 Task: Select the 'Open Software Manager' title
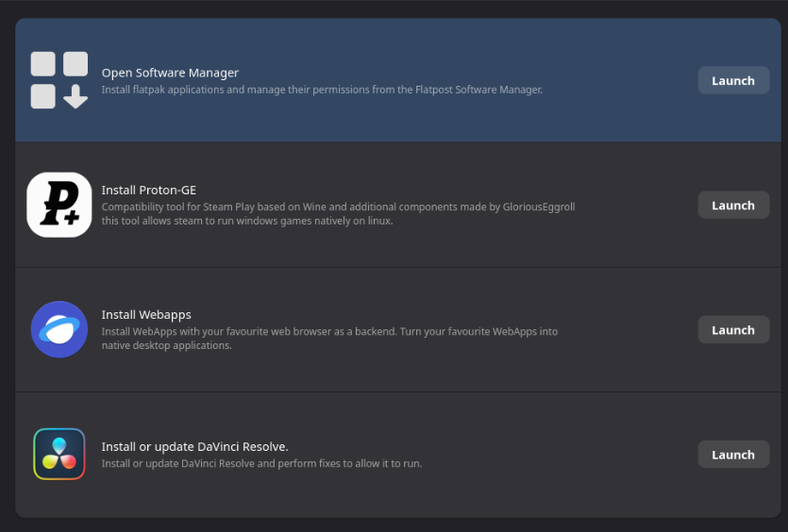(x=170, y=73)
